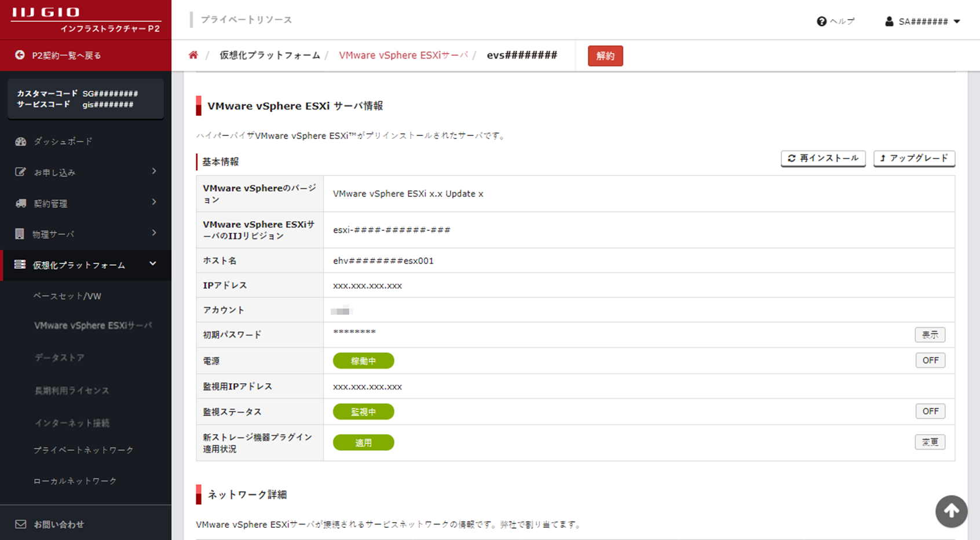Click the お問い合わせ envelope icon
Image resolution: width=980 pixels, height=540 pixels.
(x=20, y=524)
